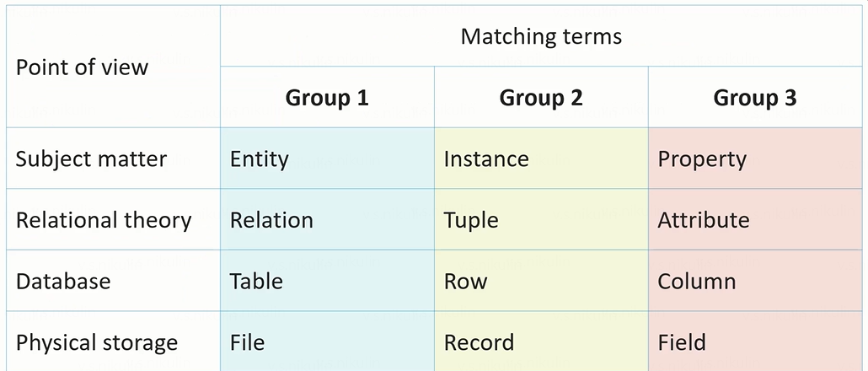Select the 'Subject matter' row label
The image size is (868, 371).
click(x=91, y=159)
